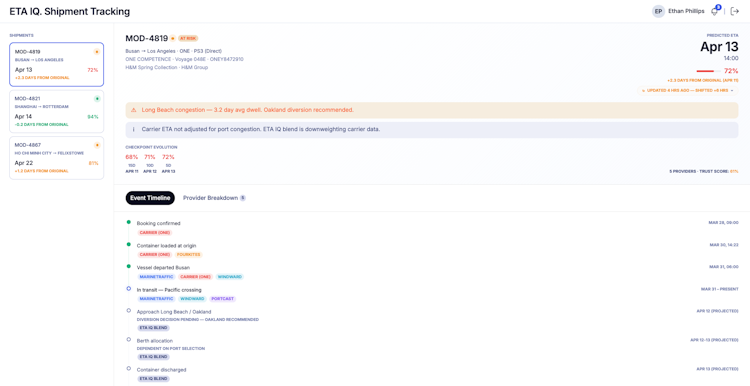Click the warning triangle in congestion alert
Screen dimensions: 750x386
(x=133, y=110)
